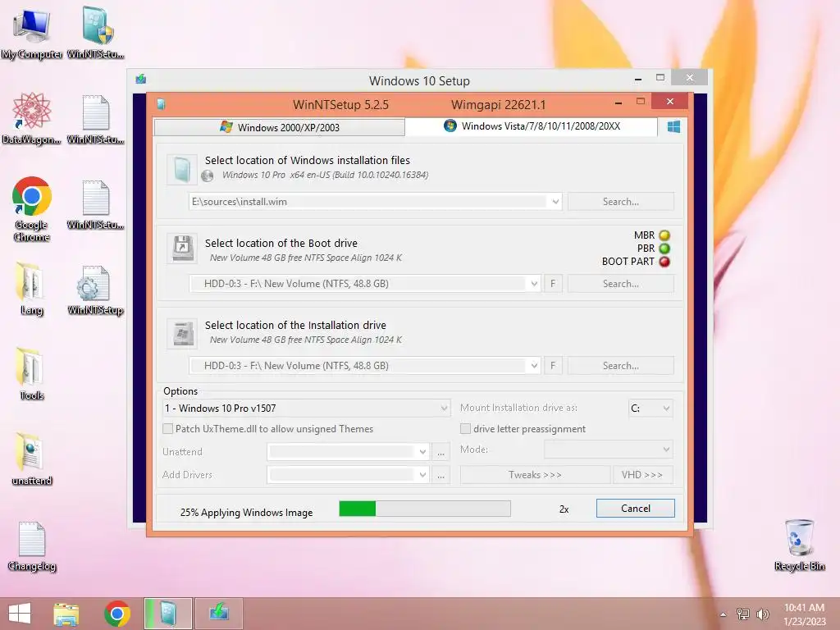Click the Windows logo icon beside tabs
The width and height of the screenshot is (840, 630).
pos(673,127)
